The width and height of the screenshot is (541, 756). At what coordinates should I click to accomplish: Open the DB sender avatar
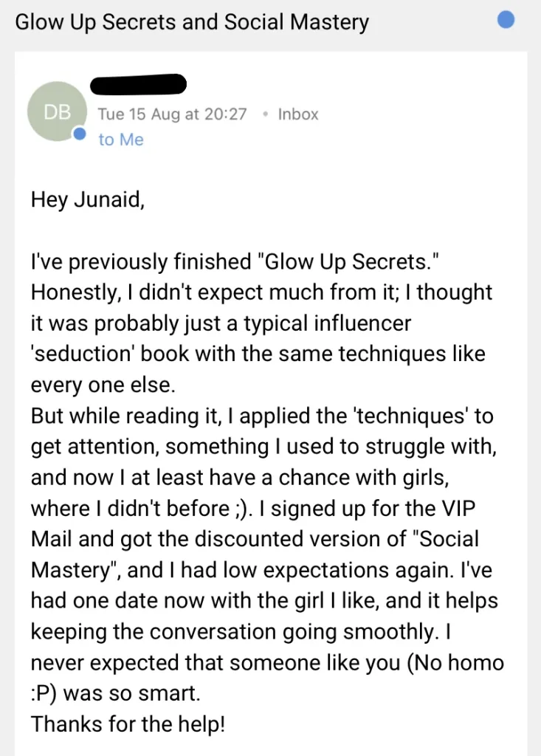click(57, 111)
